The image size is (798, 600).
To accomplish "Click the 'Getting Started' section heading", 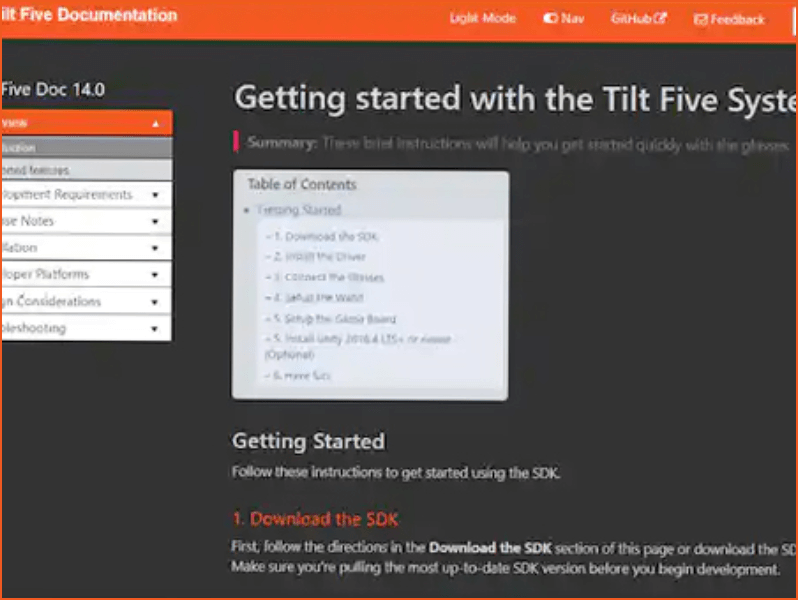I will [x=308, y=441].
